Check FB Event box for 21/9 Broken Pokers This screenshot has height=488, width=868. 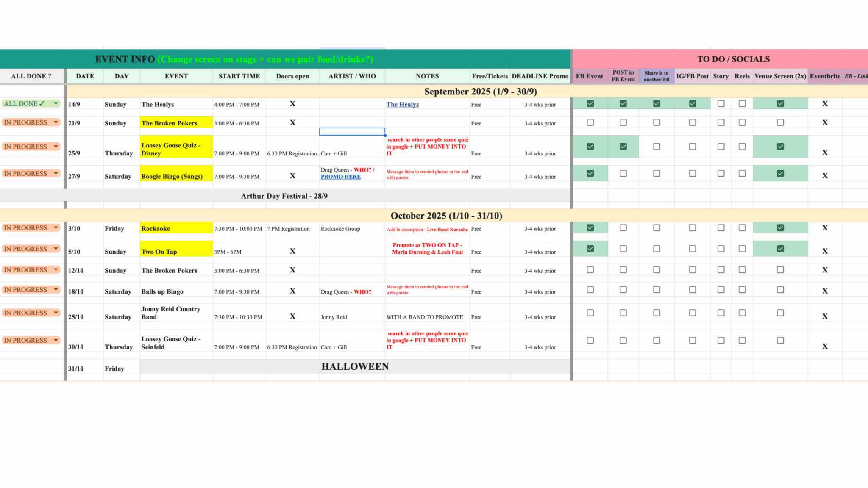point(590,122)
